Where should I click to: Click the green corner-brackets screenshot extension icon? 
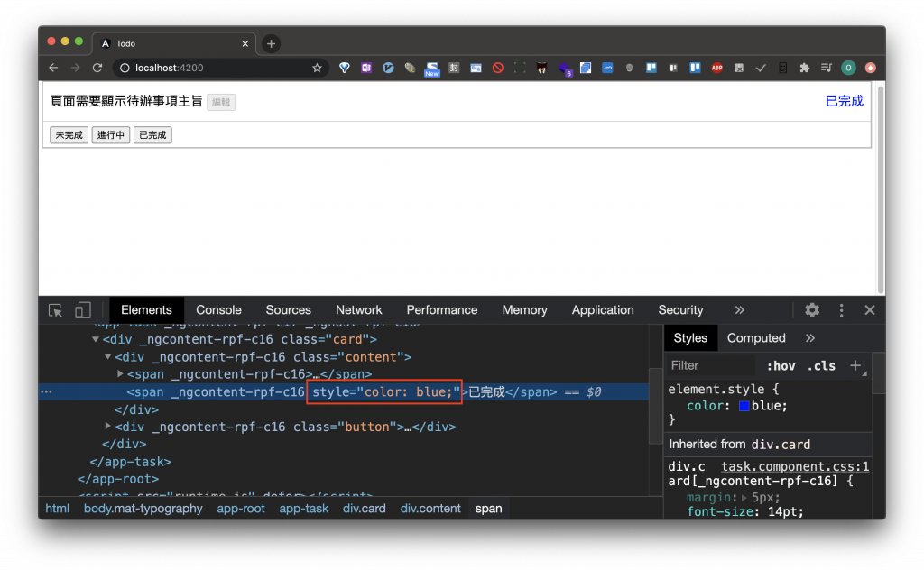(x=520, y=68)
